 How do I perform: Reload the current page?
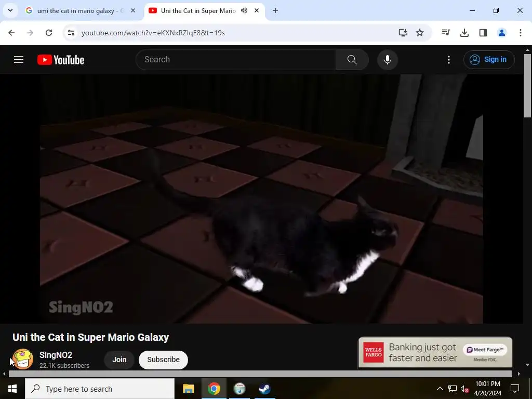(49, 33)
